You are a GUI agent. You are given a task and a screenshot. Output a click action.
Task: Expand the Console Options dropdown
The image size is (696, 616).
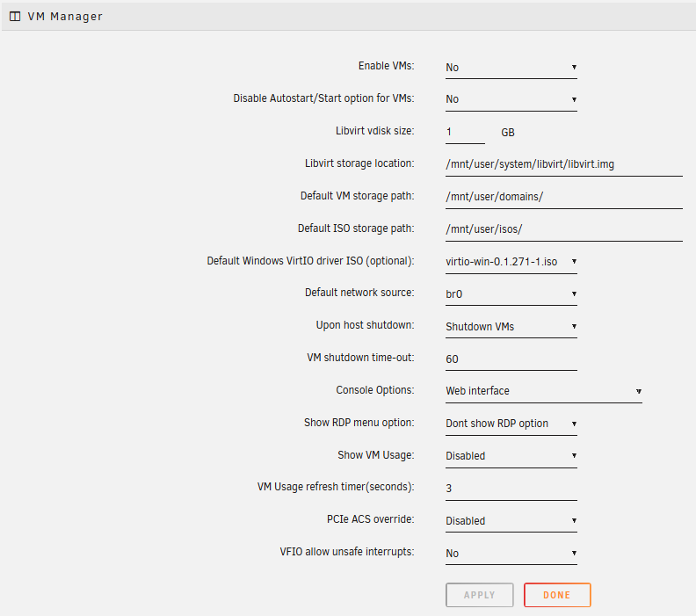(x=543, y=391)
